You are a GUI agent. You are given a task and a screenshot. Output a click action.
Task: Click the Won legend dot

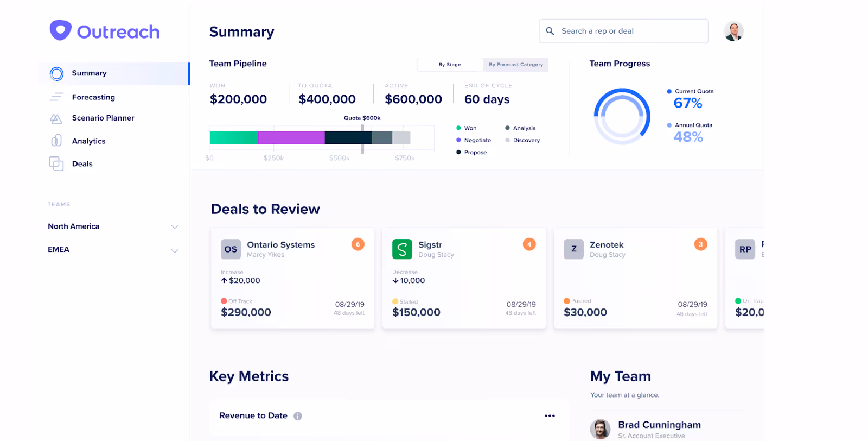pyautogui.click(x=458, y=128)
